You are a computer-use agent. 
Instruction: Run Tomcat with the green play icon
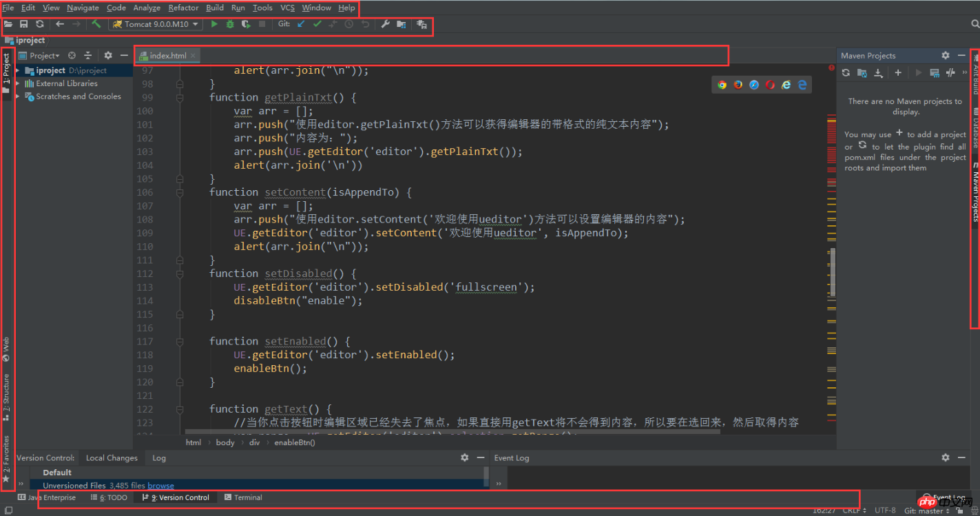coord(214,24)
